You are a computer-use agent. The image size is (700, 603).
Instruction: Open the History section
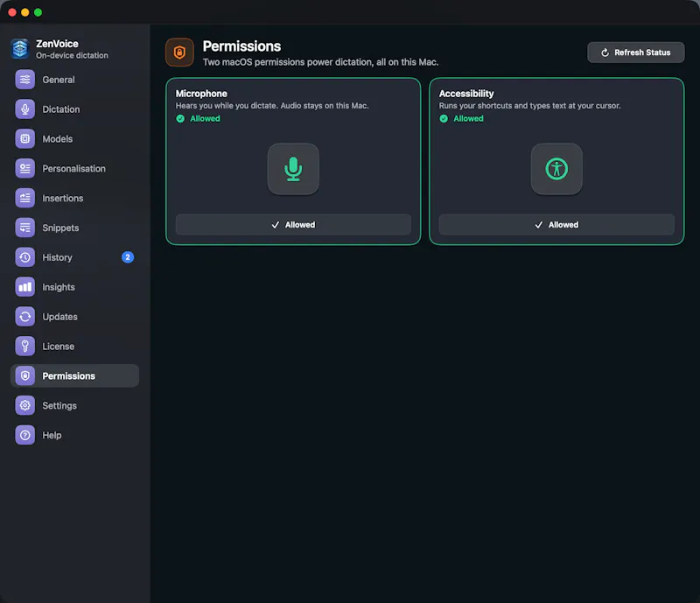(x=74, y=257)
